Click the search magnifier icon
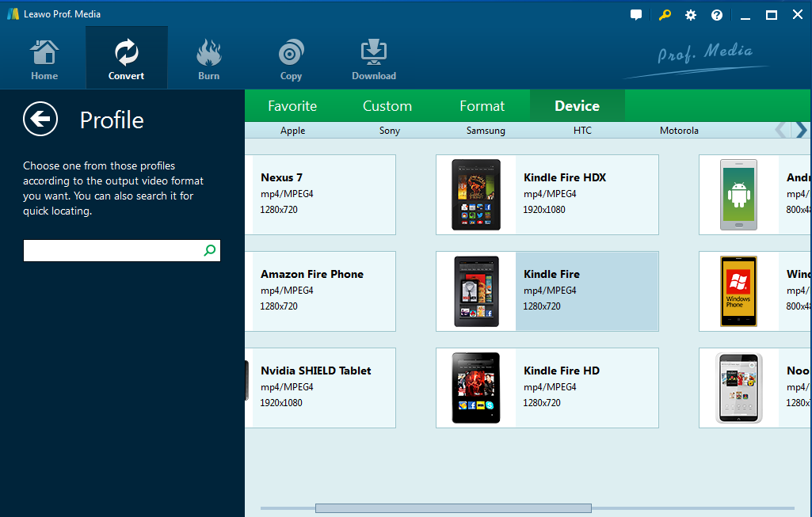 [x=210, y=251]
